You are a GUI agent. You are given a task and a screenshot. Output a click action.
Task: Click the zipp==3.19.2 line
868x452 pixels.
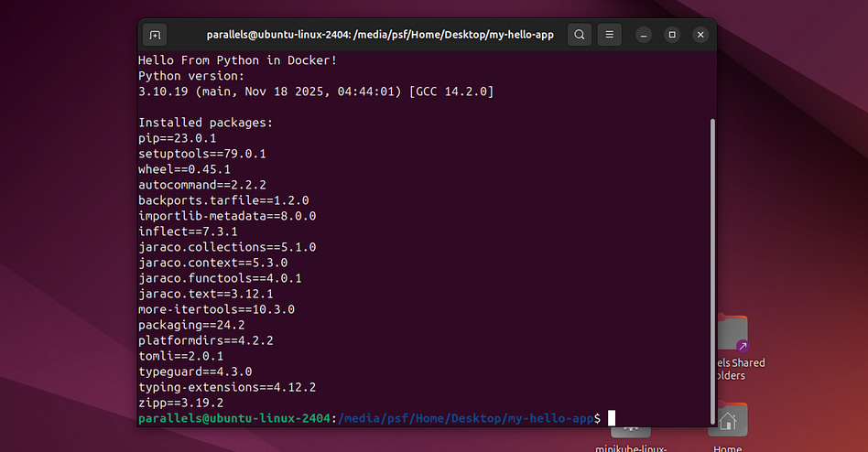[x=181, y=403]
